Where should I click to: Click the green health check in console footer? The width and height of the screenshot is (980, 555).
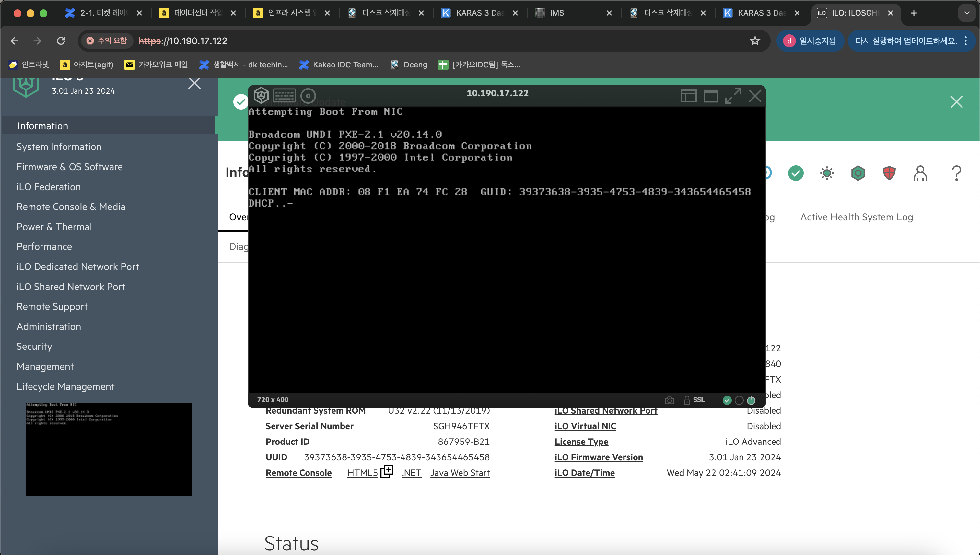tap(727, 400)
